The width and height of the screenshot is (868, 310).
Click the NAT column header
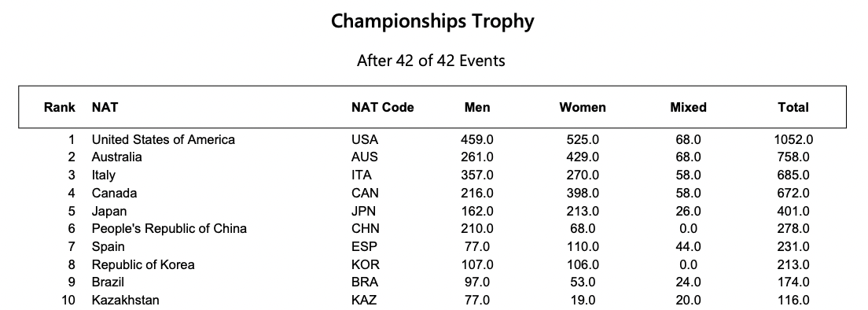(105, 107)
